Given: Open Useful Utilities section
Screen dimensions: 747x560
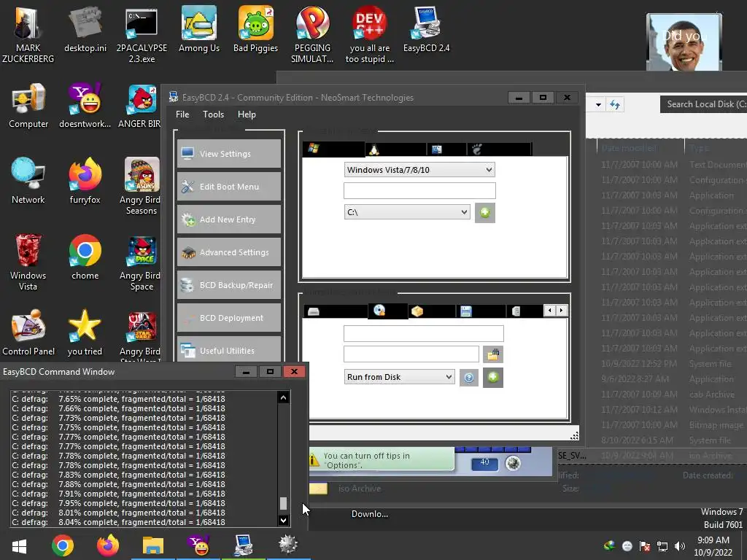Looking at the screenshot, I should click(229, 349).
